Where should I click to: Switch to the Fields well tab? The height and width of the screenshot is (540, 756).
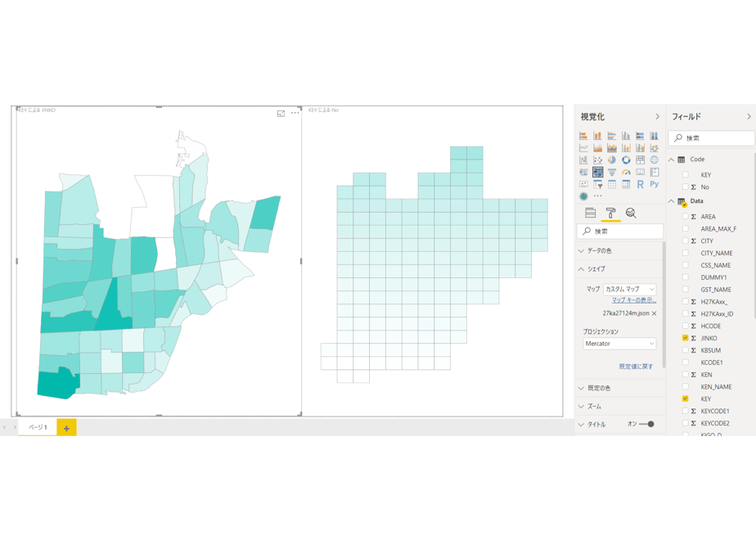pyautogui.click(x=590, y=213)
